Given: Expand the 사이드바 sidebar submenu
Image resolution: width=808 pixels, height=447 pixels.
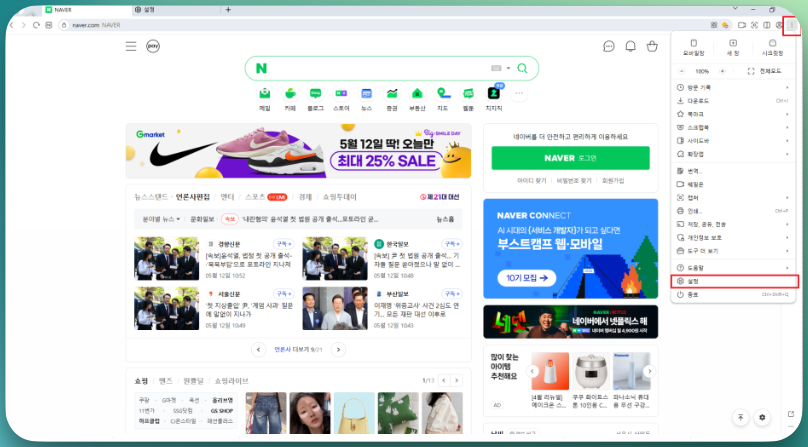Looking at the screenshot, I should point(733,141).
